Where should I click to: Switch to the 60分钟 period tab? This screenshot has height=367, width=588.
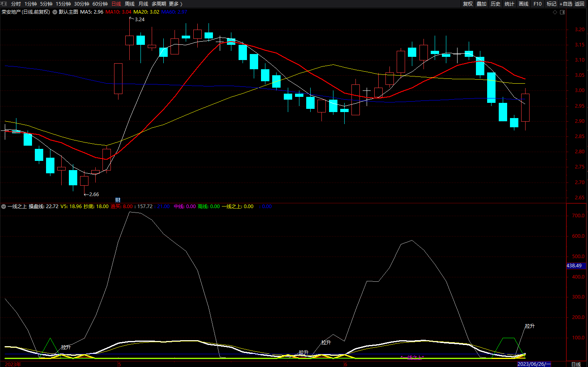pos(100,4)
